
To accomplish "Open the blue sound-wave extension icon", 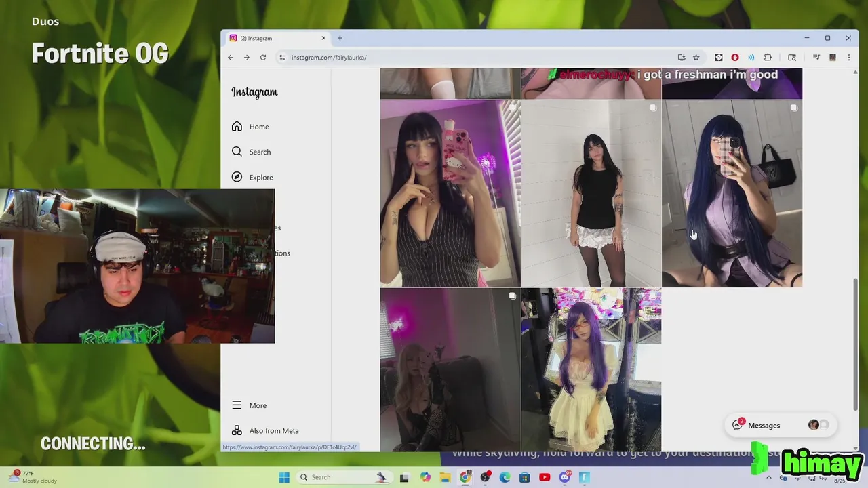I will (751, 58).
